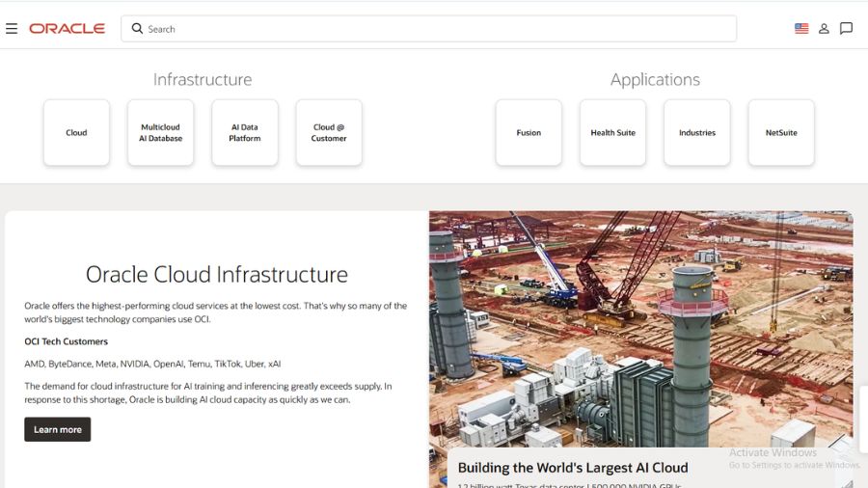Viewport: 868px width, 488px height.
Task: Open the hamburger navigation menu
Action: point(12,29)
